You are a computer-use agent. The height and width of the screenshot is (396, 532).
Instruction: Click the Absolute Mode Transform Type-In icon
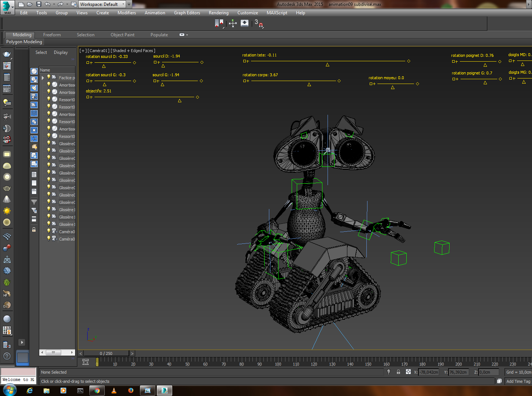click(x=408, y=372)
